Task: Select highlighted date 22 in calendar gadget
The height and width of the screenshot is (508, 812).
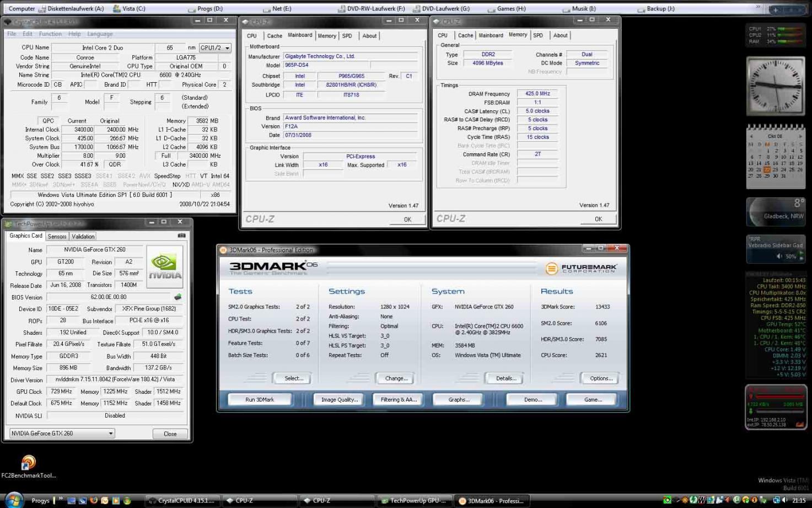Action: pyautogui.click(x=767, y=169)
